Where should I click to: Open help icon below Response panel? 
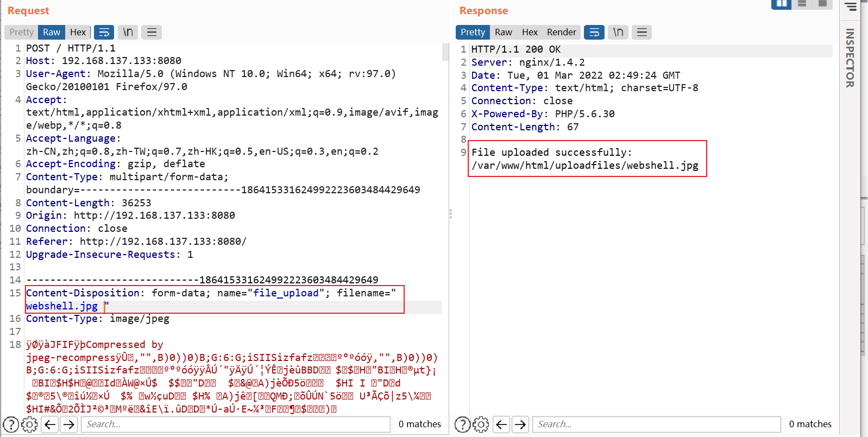(462, 424)
